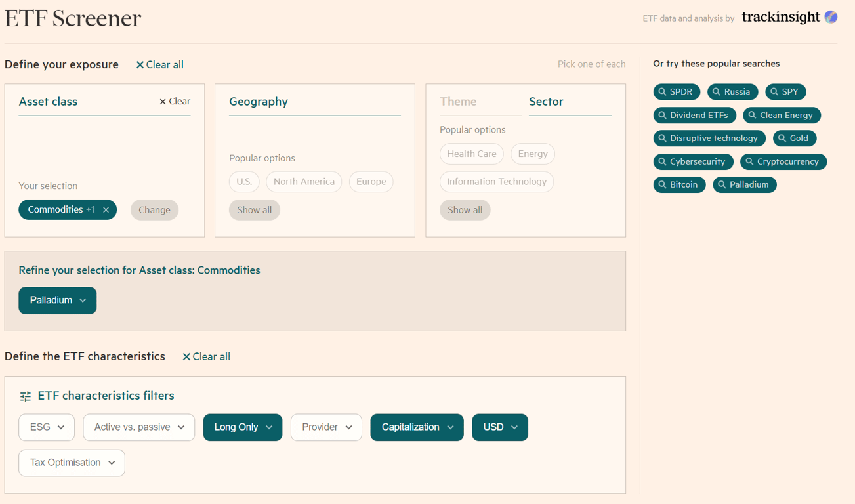The image size is (855, 504).
Task: Select the Health Care popular option
Action: pyautogui.click(x=471, y=153)
